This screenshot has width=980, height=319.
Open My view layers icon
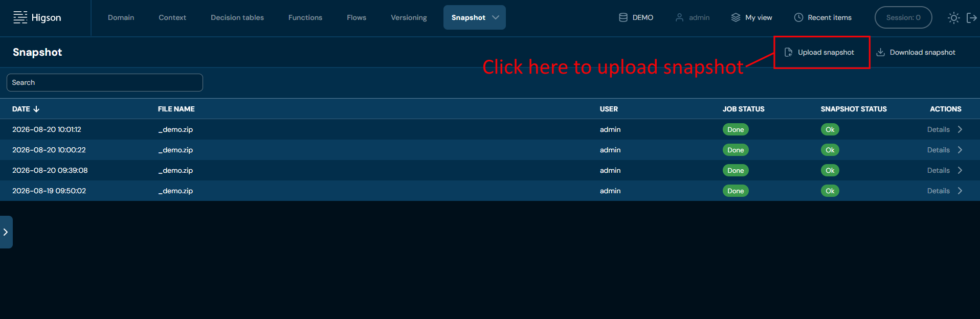(736, 17)
